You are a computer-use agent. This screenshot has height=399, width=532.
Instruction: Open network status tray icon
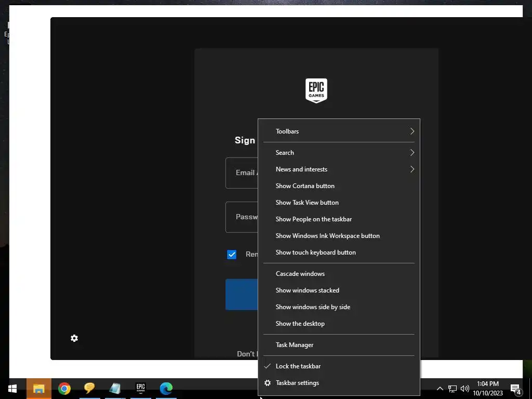pos(453,389)
